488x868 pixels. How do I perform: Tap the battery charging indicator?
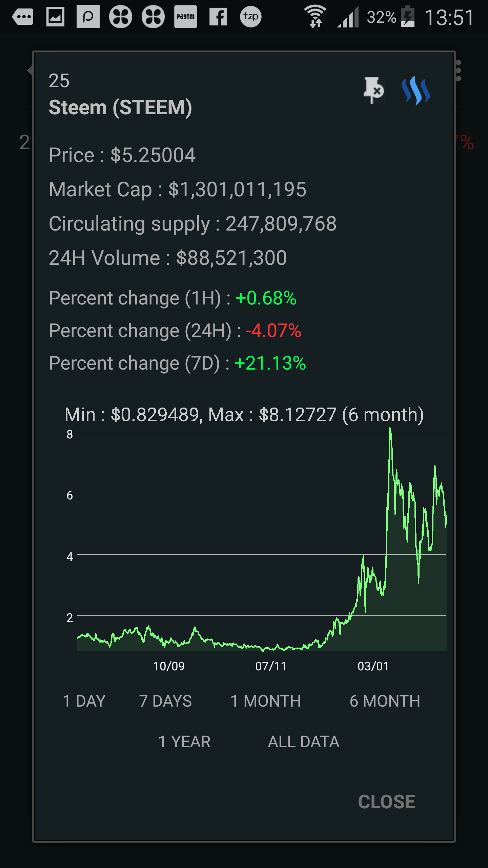coord(408,17)
